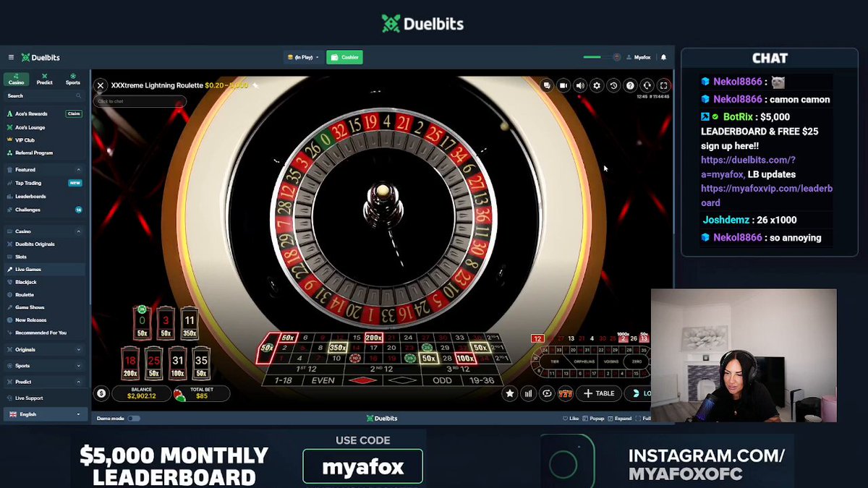Open the (In Play) wallet dropdown
The height and width of the screenshot is (488, 868).
[303, 57]
